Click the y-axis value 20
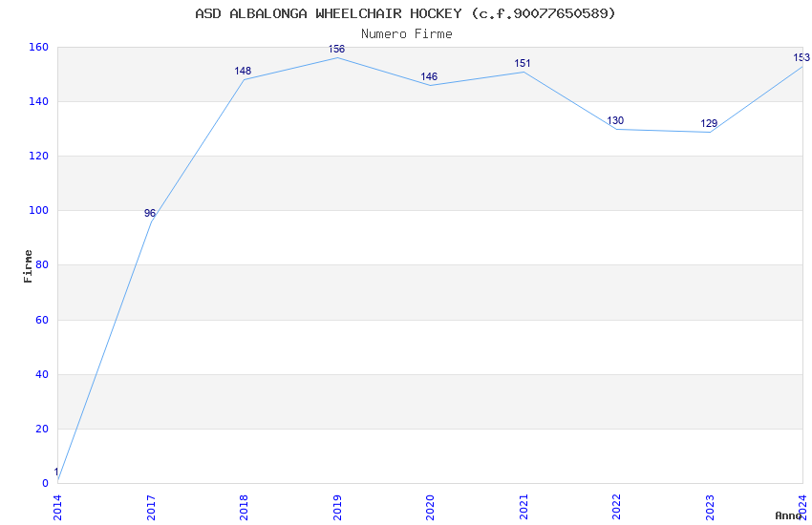This screenshot has width=812, height=525. 42,430
